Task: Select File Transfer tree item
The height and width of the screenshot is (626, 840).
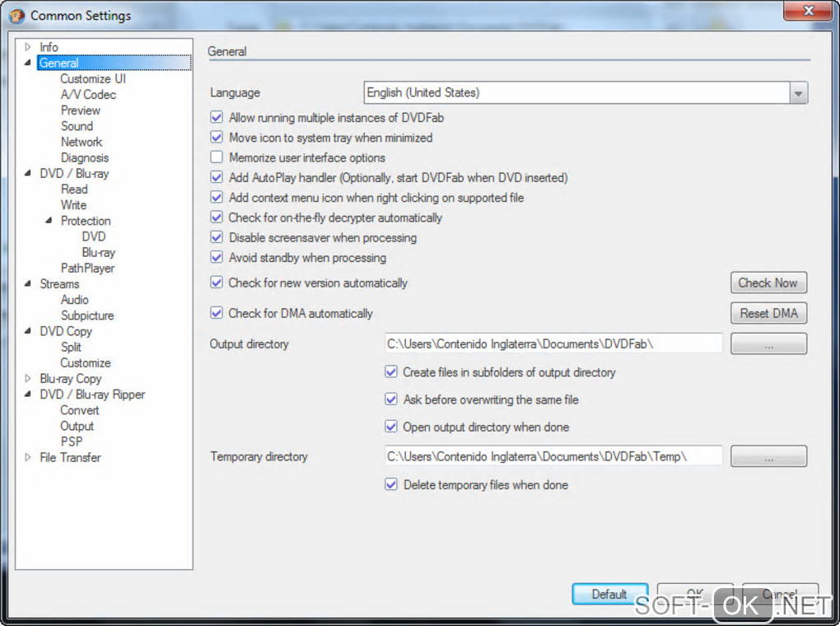Action: coord(70,457)
